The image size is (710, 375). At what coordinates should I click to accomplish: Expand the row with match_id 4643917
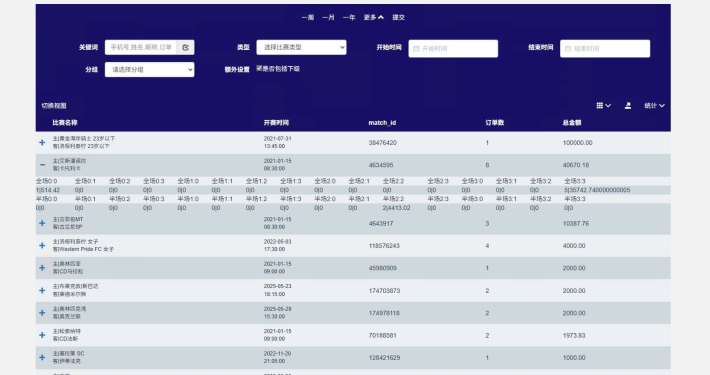(42, 223)
